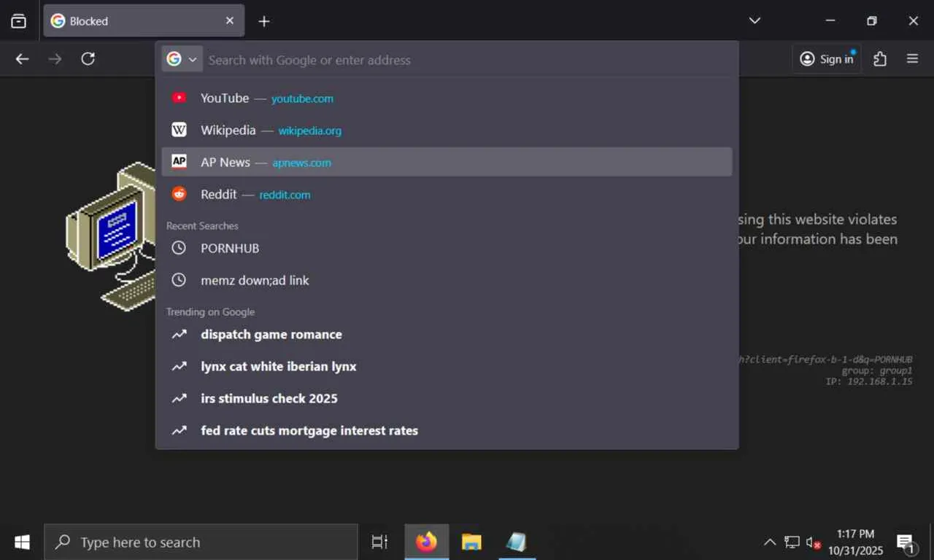The height and width of the screenshot is (560, 934).
Task: Click trend arrow beside 'dispatch game romance'
Action: coord(179,334)
